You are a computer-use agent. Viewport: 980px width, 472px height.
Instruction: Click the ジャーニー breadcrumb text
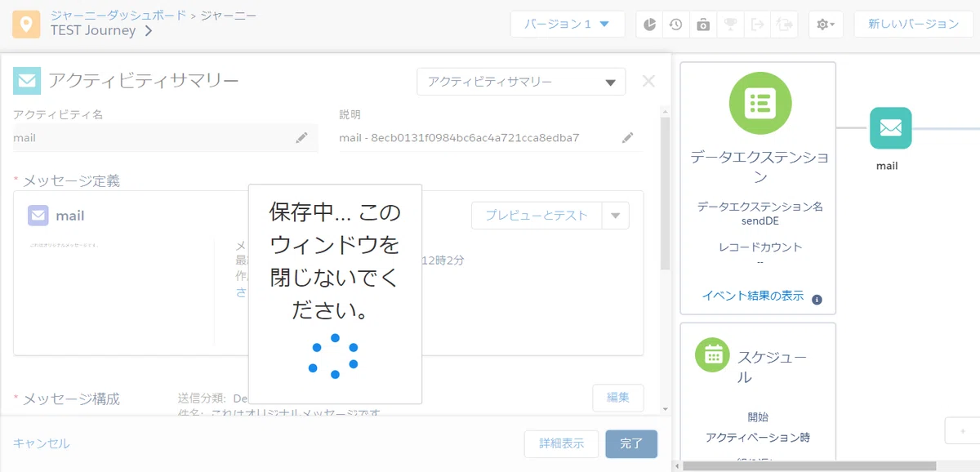228,15
